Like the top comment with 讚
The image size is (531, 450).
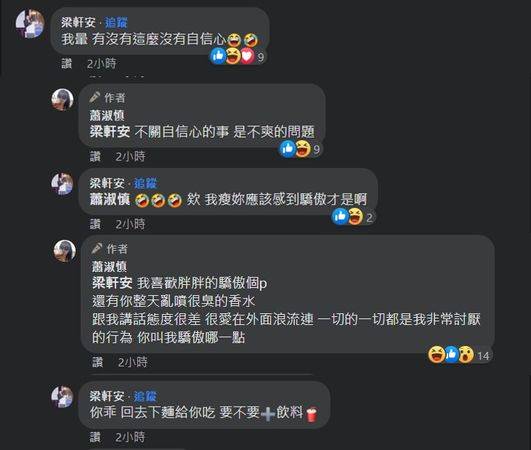pos(67,63)
